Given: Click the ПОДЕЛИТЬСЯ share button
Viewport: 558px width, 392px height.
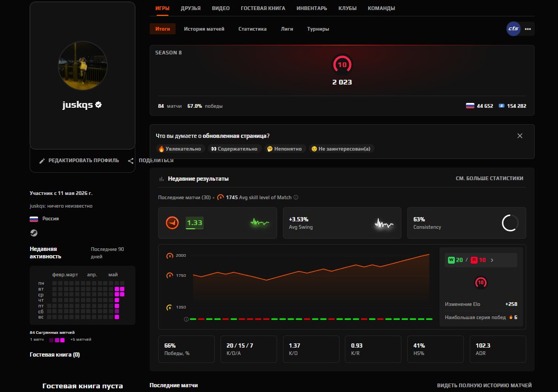Looking at the screenshot, I should 156,161.
